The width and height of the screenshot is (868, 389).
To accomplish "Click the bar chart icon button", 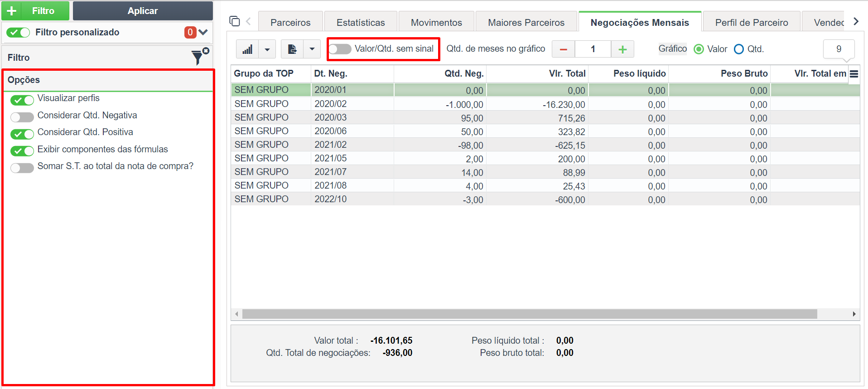I will point(247,49).
